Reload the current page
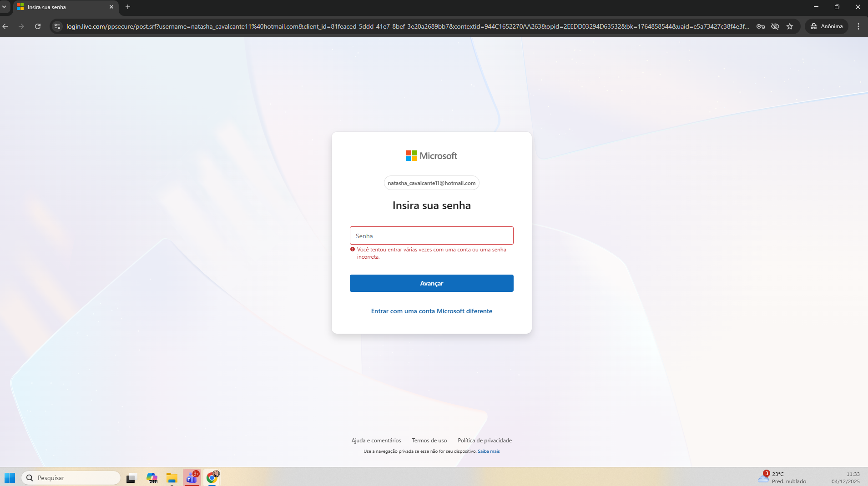 point(38,26)
